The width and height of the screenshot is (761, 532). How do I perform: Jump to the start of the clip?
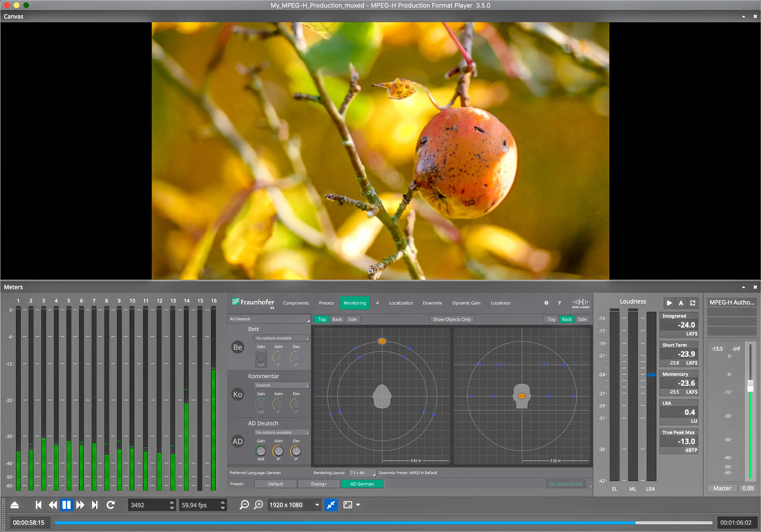point(38,505)
